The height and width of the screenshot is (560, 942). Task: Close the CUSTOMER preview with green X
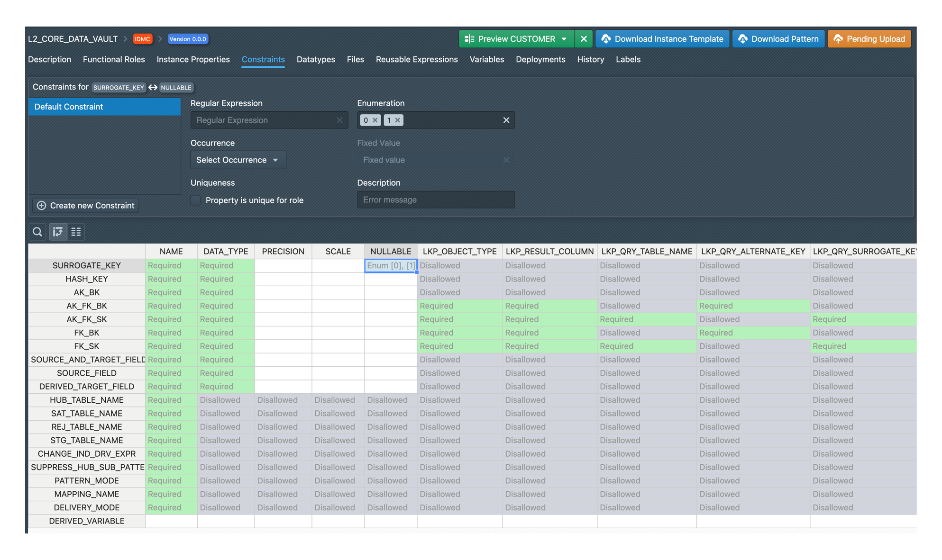point(584,39)
